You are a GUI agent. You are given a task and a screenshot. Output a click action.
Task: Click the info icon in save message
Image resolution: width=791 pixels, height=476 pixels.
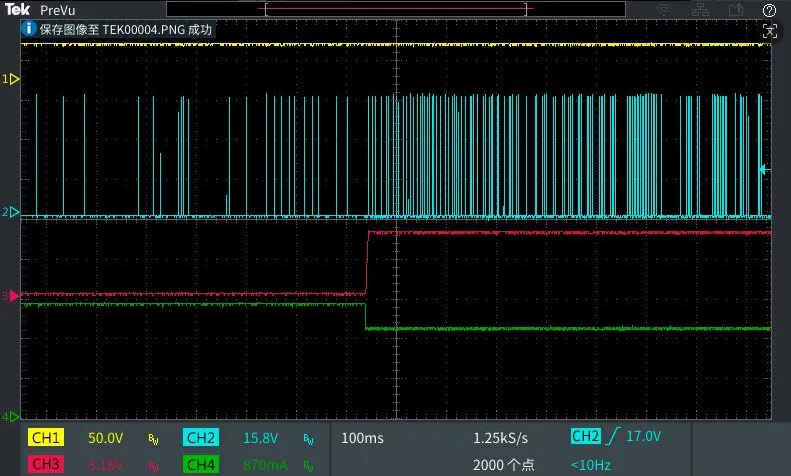coord(29,29)
